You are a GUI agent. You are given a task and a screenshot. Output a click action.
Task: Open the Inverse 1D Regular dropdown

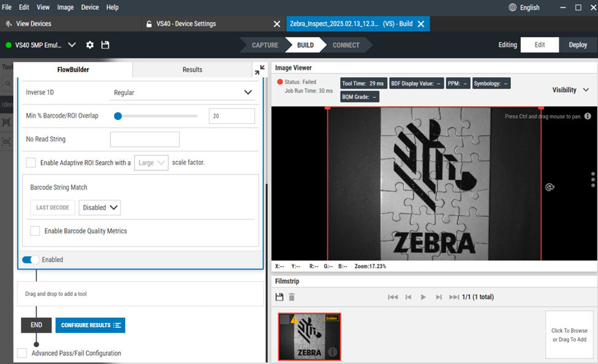pyautogui.click(x=183, y=93)
